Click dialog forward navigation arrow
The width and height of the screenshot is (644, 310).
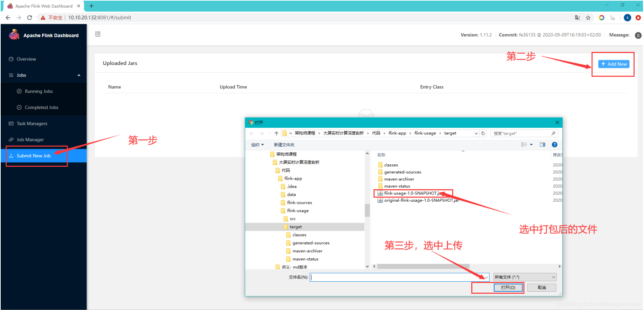click(262, 134)
